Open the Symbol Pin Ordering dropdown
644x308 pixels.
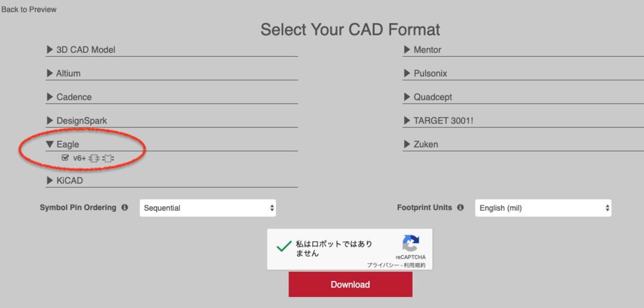208,207
